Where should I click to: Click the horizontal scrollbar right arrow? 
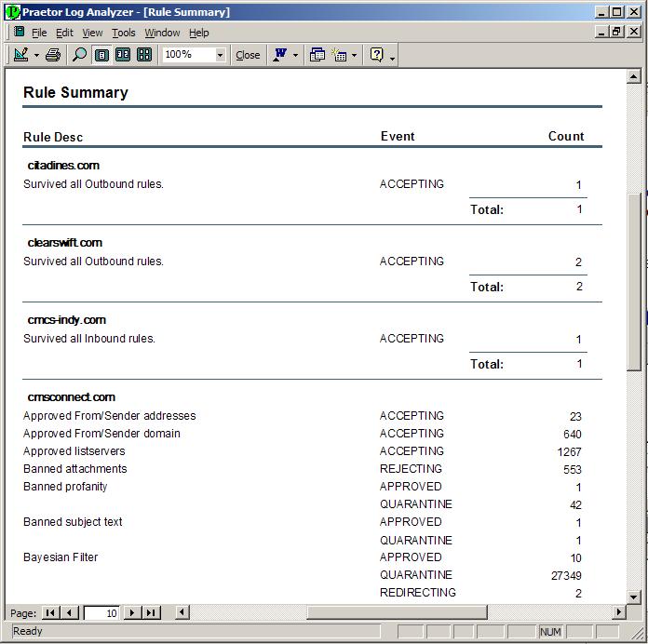pyautogui.click(x=618, y=612)
